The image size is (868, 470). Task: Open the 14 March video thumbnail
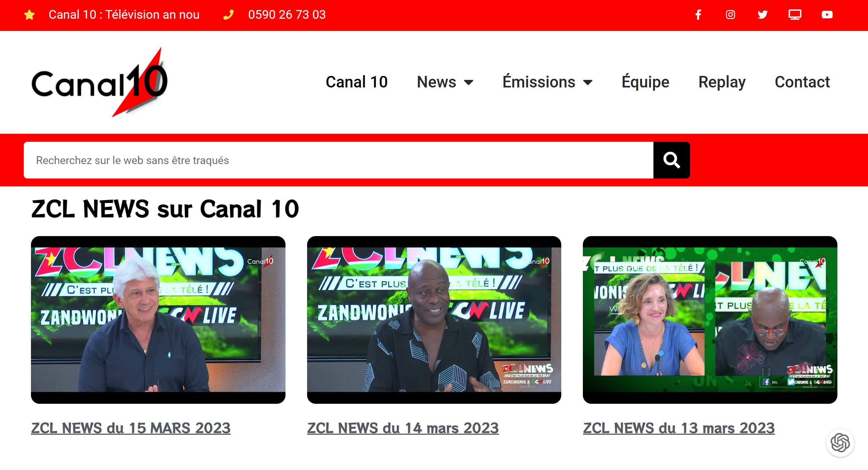434,320
